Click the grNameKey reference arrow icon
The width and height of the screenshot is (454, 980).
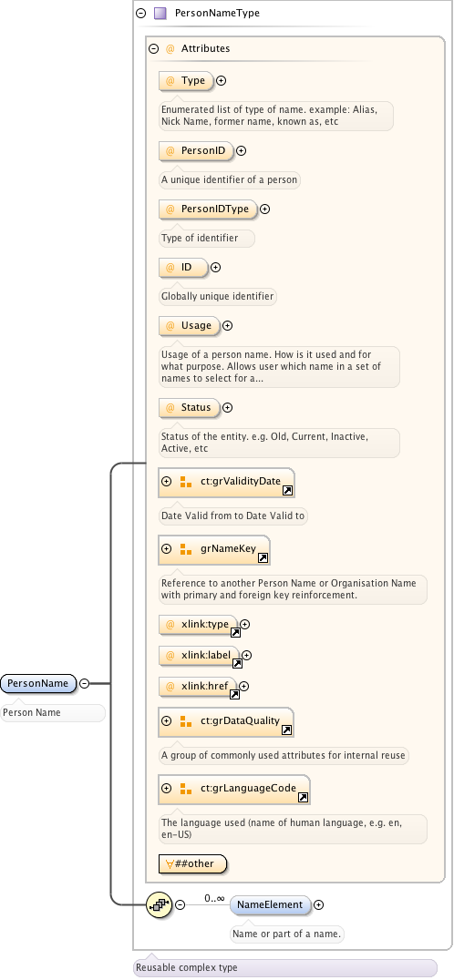pos(263,558)
